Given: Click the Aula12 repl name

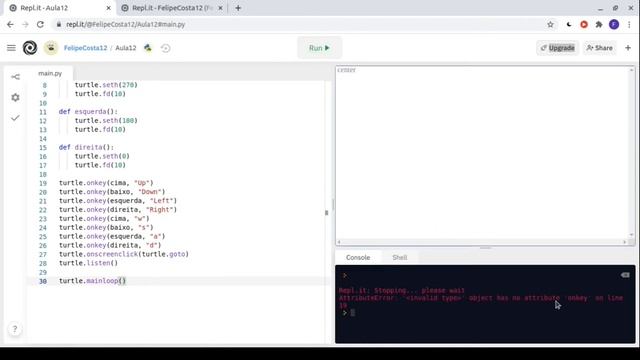Looking at the screenshot, I should 126,48.
